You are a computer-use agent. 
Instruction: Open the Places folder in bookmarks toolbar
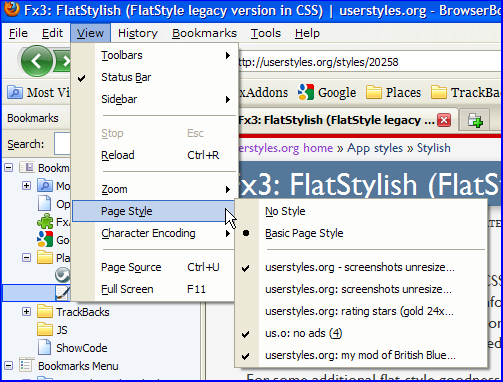pyautogui.click(x=394, y=92)
